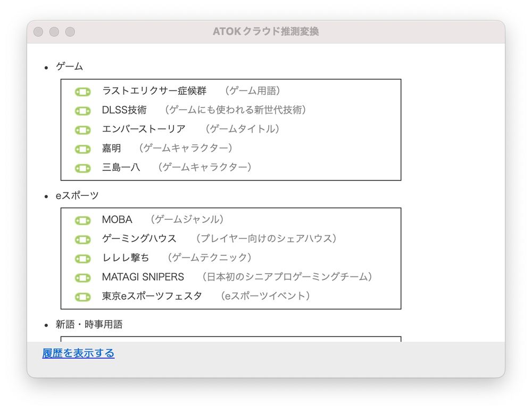Select the word DLSS技術
532x411 pixels.
point(124,110)
